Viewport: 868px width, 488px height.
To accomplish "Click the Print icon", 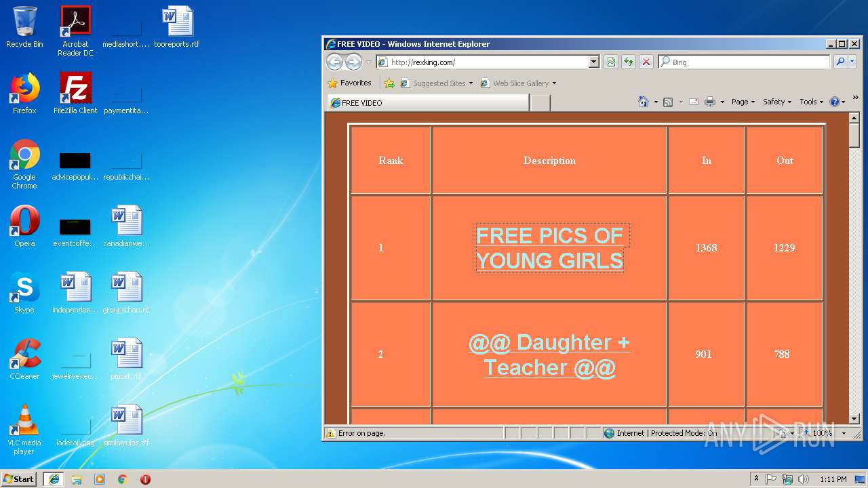I will tap(710, 102).
